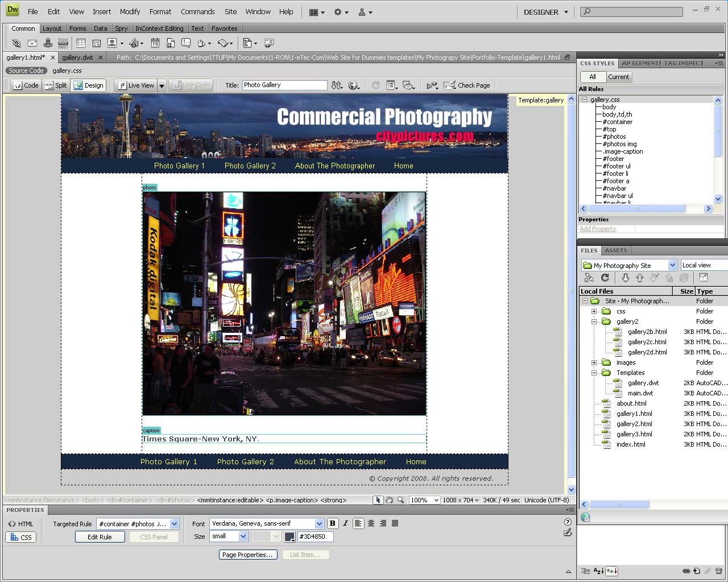The width and height of the screenshot is (728, 582).
Task: Open the text color swatch in Properties
Action: (x=289, y=536)
